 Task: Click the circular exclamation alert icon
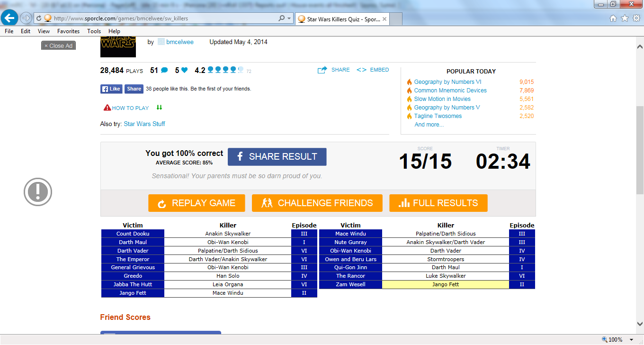point(38,192)
